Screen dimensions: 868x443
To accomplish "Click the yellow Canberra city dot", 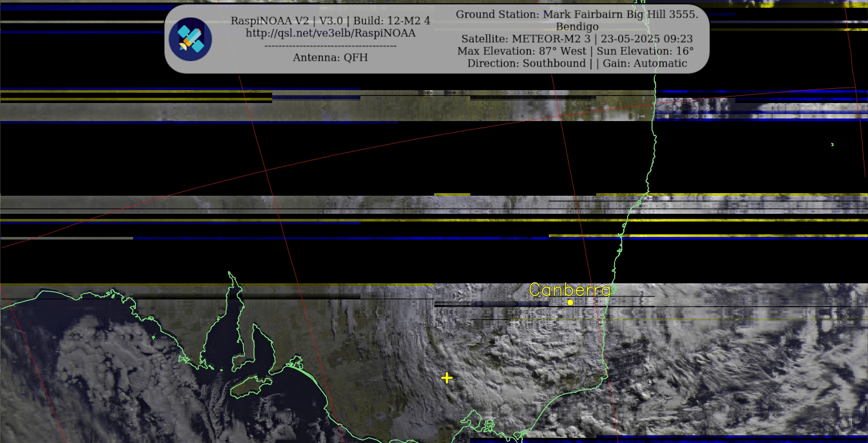I will 570,303.
